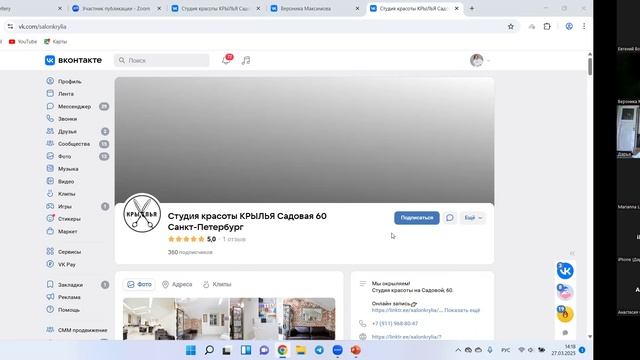Click the VK search field Поиск
Image resolution: width=640 pixels, height=360 pixels.
[162, 60]
